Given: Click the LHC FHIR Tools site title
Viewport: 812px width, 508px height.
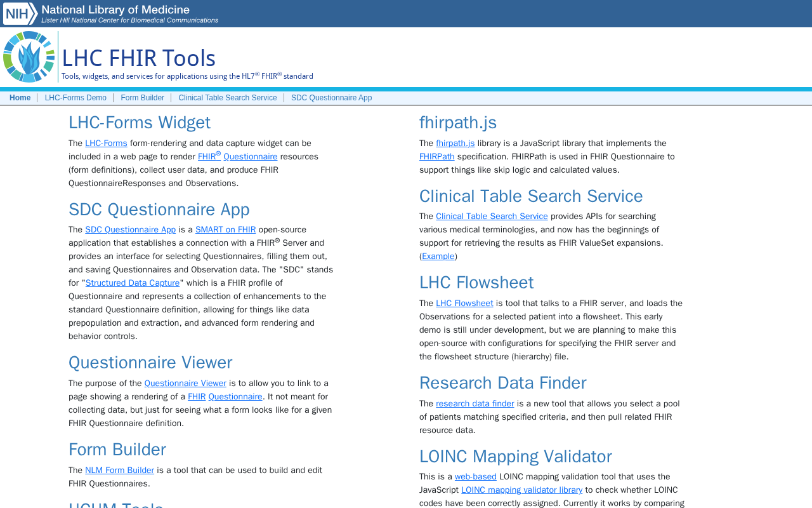Looking at the screenshot, I should [x=138, y=58].
